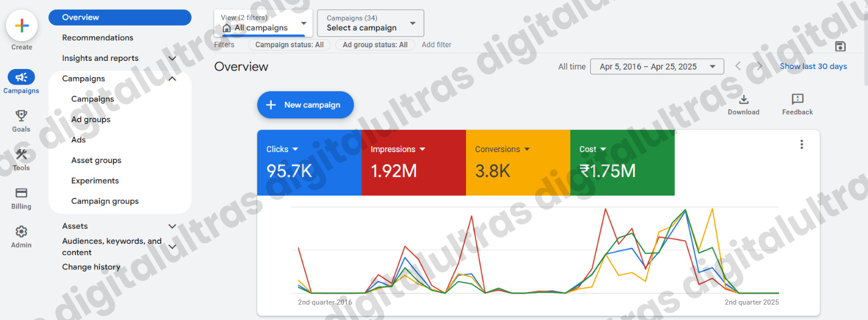Open the Campaigns megaphone icon

21,77
